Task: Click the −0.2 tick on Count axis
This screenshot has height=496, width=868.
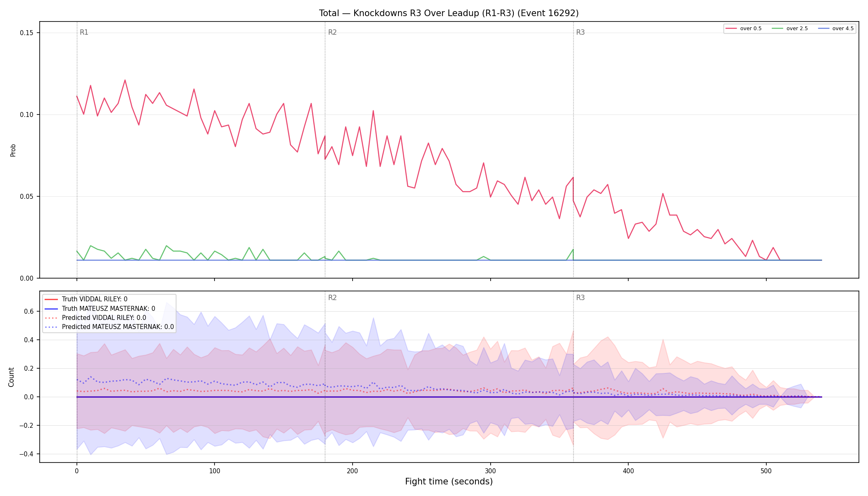Action: 26,426
